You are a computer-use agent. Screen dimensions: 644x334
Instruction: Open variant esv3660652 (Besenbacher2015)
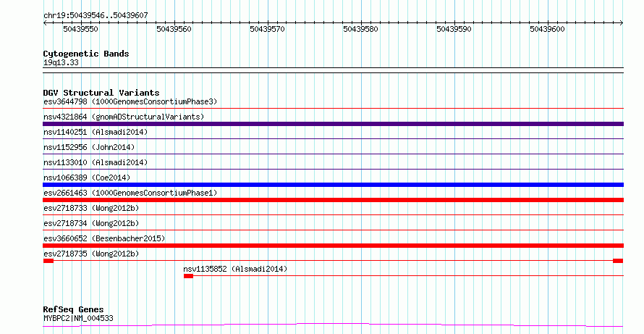pyautogui.click(x=104, y=238)
